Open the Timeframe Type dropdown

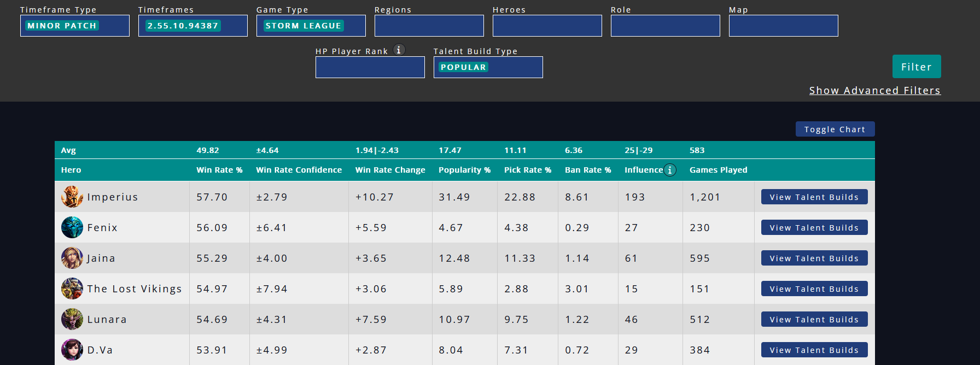(x=75, y=26)
